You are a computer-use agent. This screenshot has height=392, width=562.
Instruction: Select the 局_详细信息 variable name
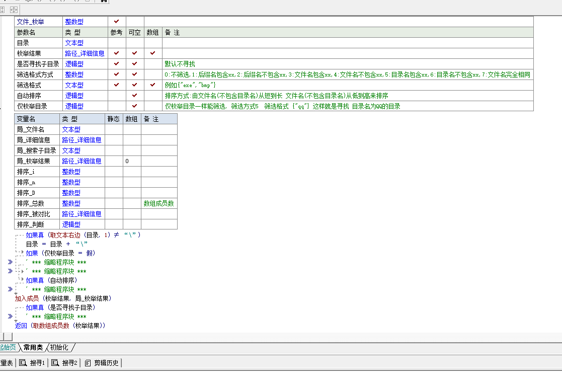(33, 140)
